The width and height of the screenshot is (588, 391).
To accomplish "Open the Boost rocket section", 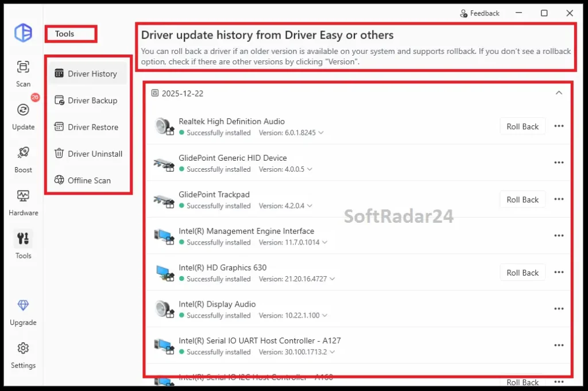I will (23, 160).
